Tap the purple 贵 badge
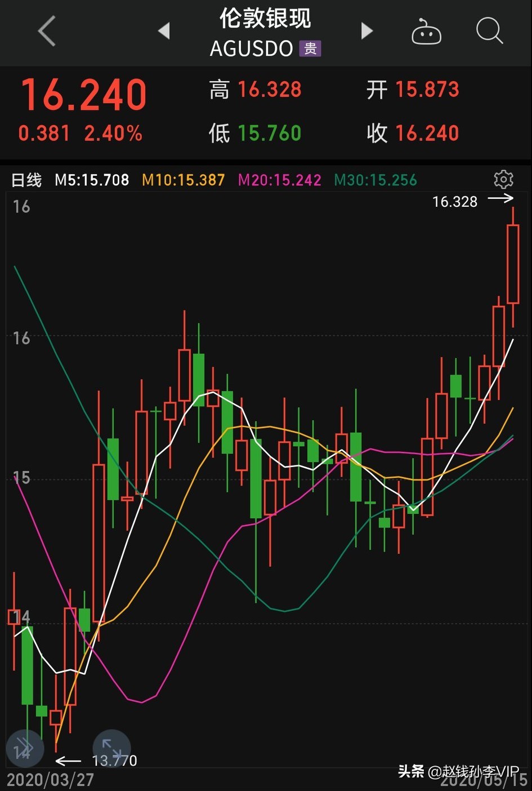This screenshot has height=791, width=532. (310, 49)
